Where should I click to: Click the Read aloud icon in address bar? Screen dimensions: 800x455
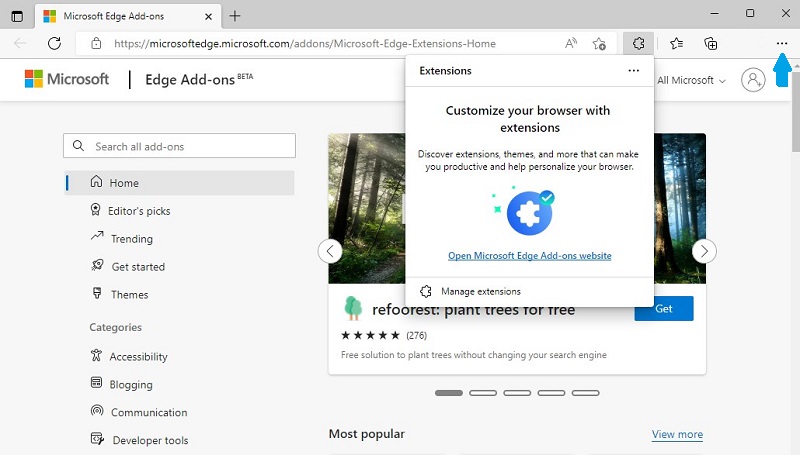[x=571, y=43]
